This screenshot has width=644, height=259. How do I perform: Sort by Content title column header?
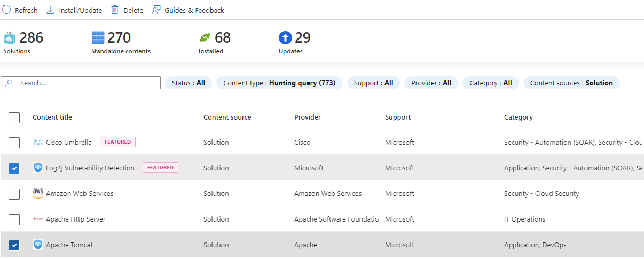[x=52, y=117]
